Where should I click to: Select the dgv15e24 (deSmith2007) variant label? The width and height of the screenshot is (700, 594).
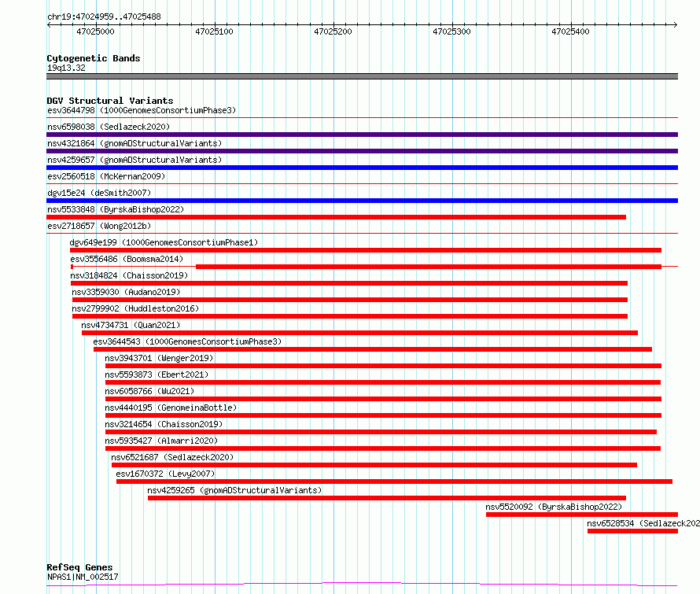pos(99,193)
